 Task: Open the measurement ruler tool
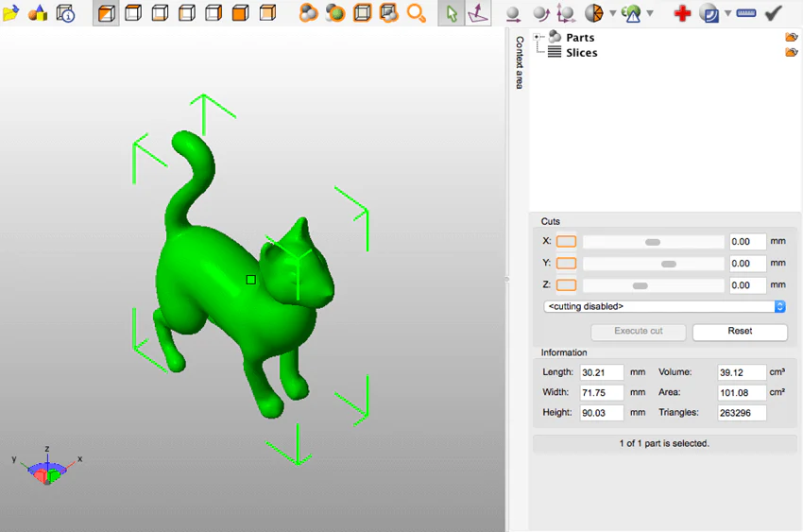point(746,13)
